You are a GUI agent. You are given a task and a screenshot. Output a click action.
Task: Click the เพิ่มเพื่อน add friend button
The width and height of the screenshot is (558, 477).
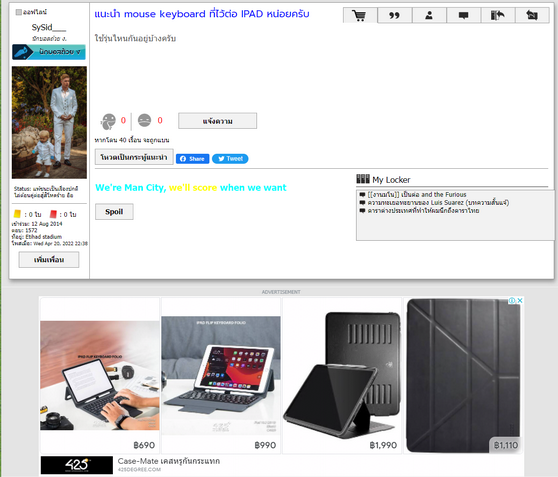pyautogui.click(x=49, y=260)
